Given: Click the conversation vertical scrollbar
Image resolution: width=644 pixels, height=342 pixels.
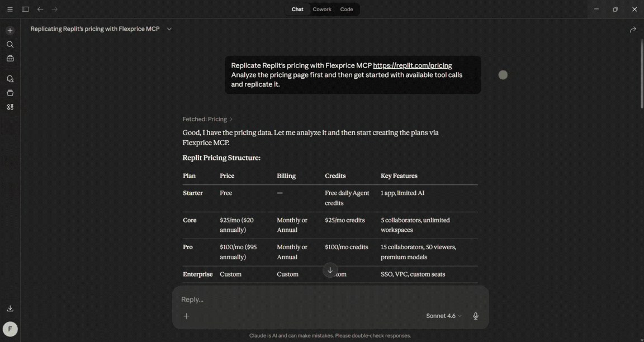Looking at the screenshot, I should 642,74.
